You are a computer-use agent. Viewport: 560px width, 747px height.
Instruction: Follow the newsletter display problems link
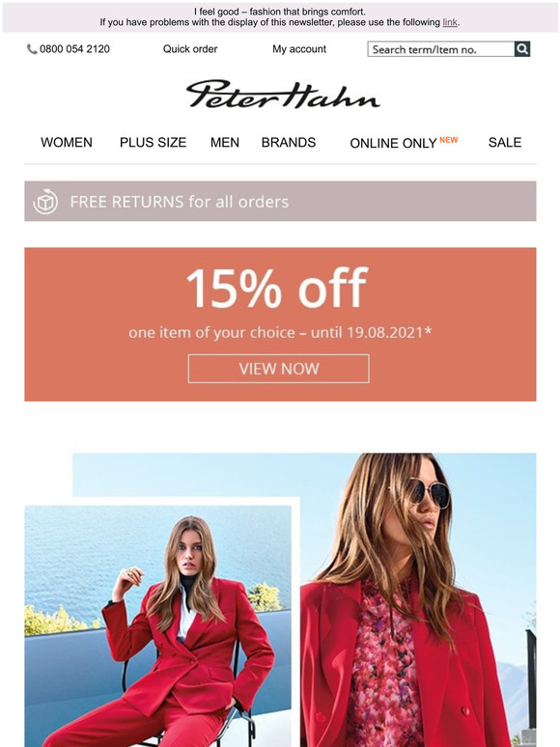450,22
